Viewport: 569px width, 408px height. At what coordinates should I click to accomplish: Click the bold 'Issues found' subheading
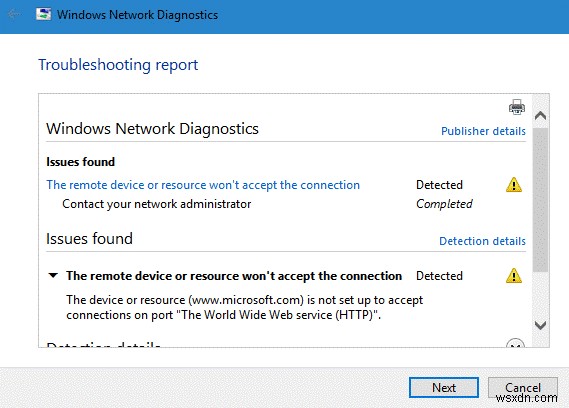(81, 162)
